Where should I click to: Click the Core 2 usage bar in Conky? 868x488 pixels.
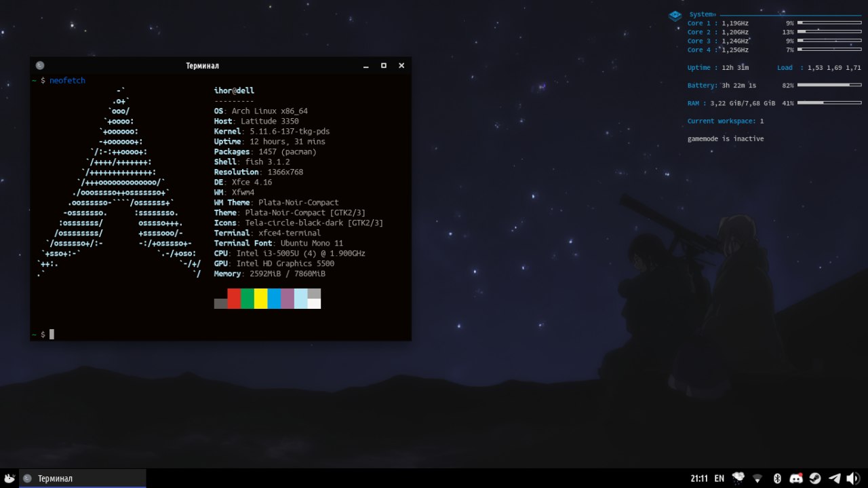[x=829, y=32]
